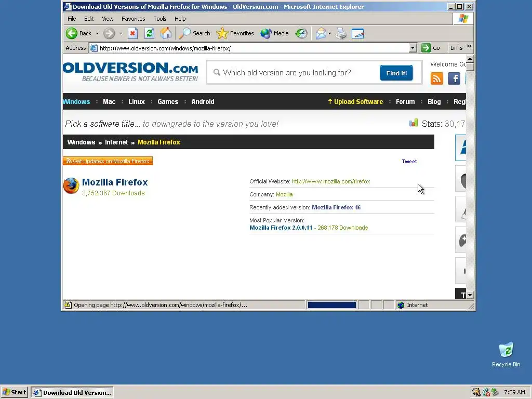
Task: Select the Android navigation tab
Action: pyautogui.click(x=203, y=101)
